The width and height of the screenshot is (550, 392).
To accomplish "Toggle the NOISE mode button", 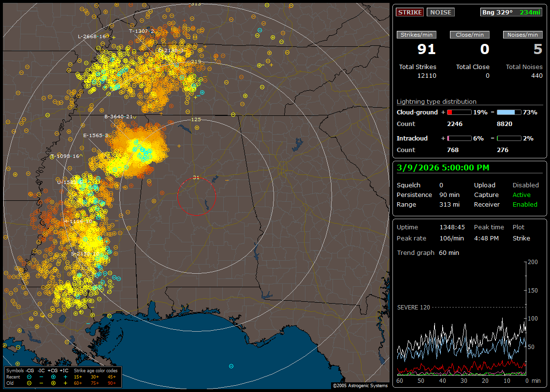I will [440, 12].
